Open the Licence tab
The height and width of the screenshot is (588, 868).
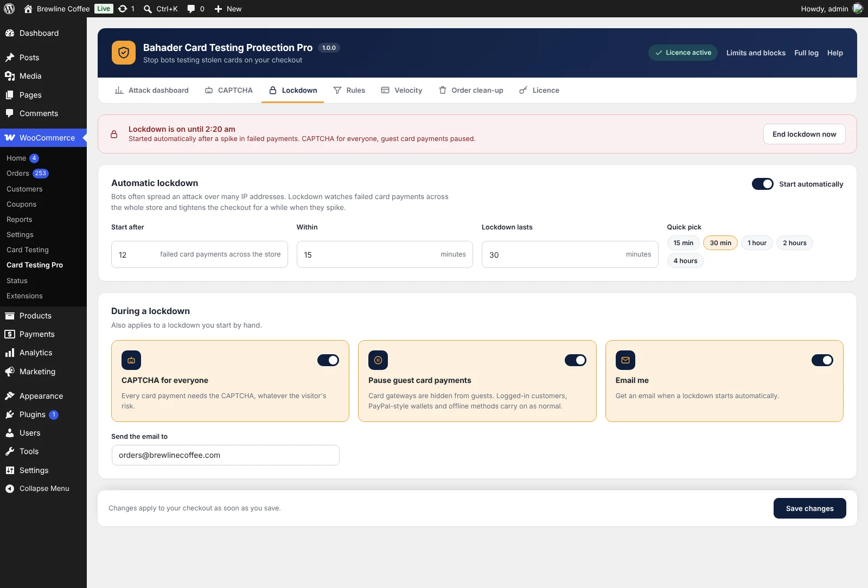(x=539, y=91)
